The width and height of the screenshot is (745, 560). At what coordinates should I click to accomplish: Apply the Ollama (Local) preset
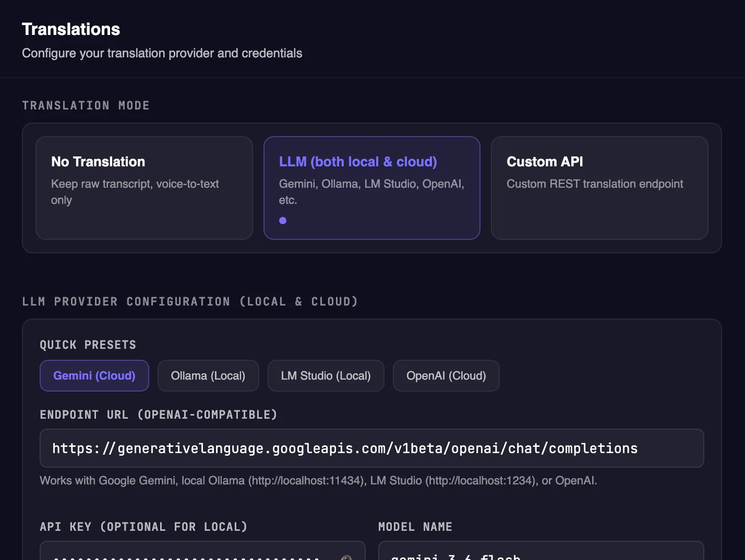208,375
